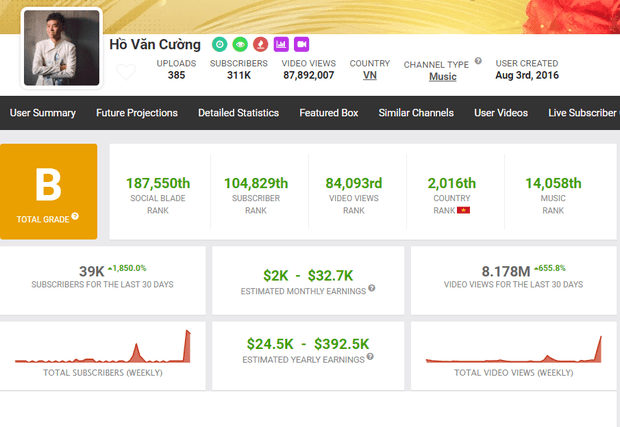Click help icon beside Estimated Monthly Earnings

[x=372, y=288]
